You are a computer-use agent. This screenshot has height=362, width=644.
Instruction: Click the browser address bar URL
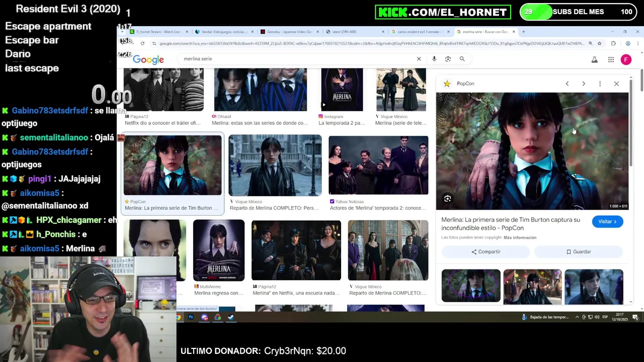click(371, 43)
